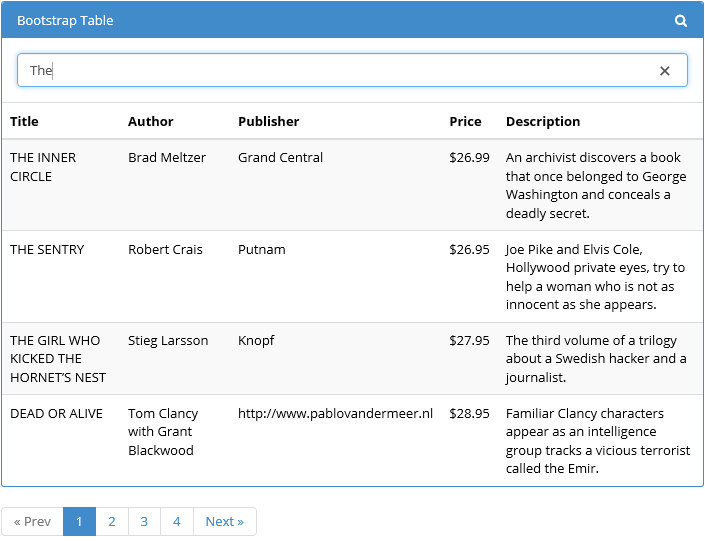Open page 4 in pagination
The width and height of the screenshot is (705, 541).
point(177,521)
